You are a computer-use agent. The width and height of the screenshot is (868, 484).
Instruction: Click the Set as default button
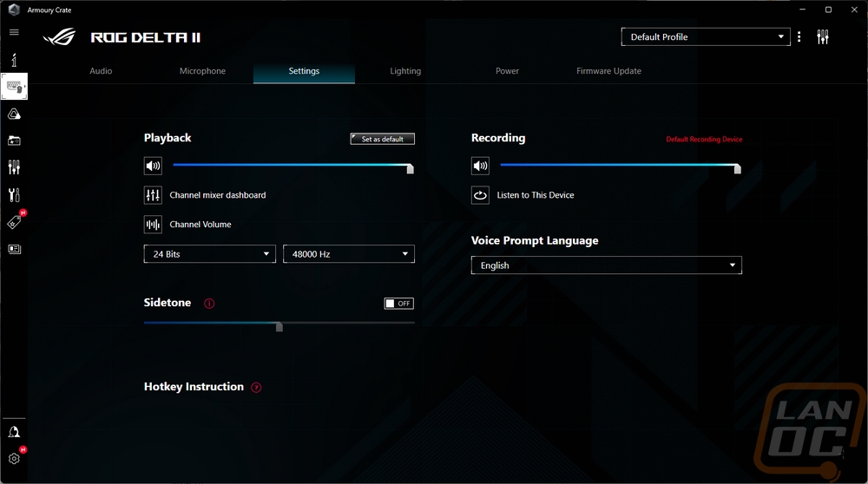(383, 139)
